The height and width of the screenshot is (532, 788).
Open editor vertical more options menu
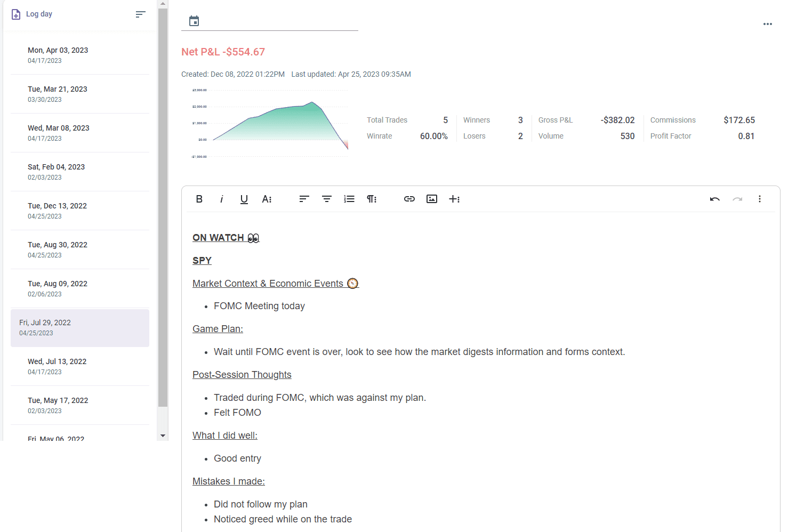[760, 199]
